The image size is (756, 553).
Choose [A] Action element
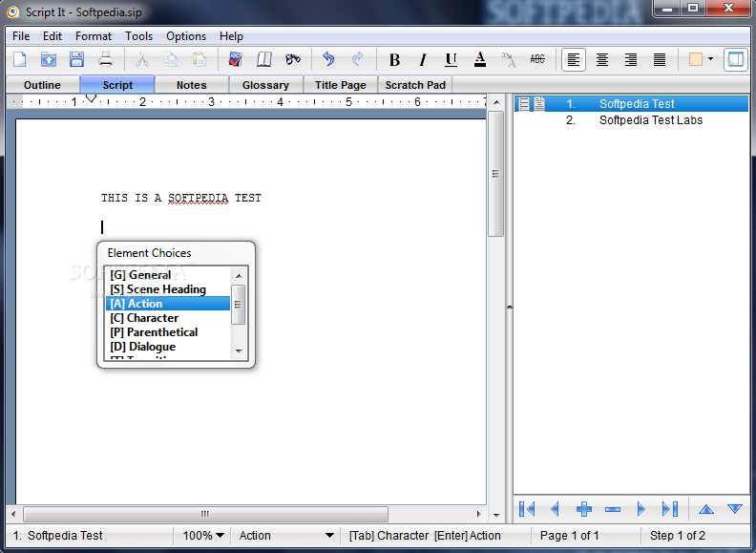point(168,304)
